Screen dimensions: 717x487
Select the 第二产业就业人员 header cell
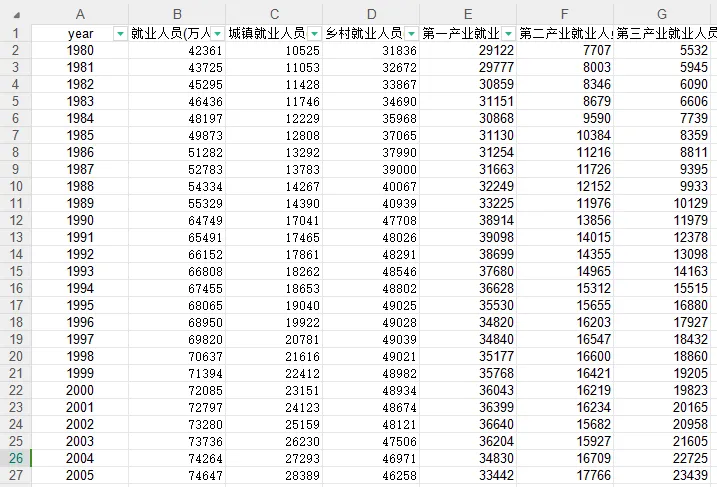tap(565, 33)
